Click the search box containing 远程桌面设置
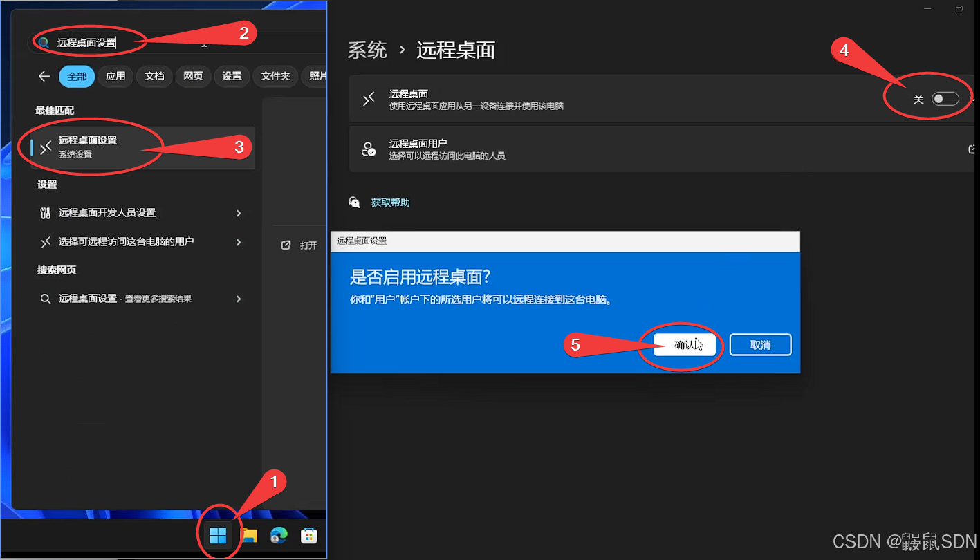This screenshot has width=980, height=560. click(178, 42)
